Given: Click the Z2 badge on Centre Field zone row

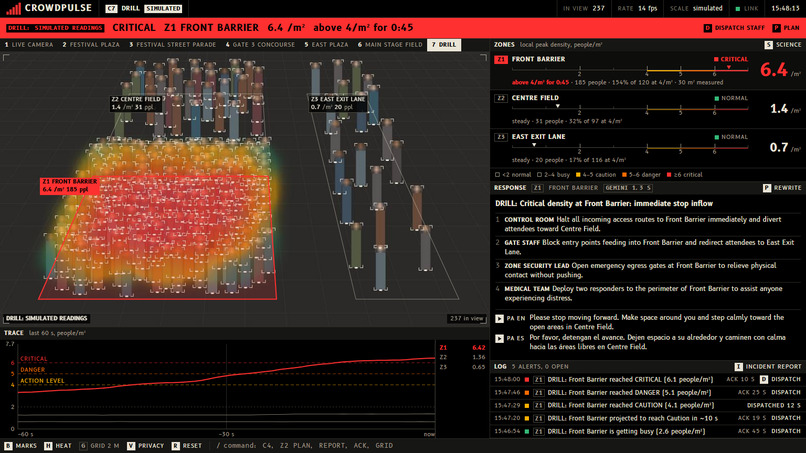Looking at the screenshot, I should coord(501,98).
